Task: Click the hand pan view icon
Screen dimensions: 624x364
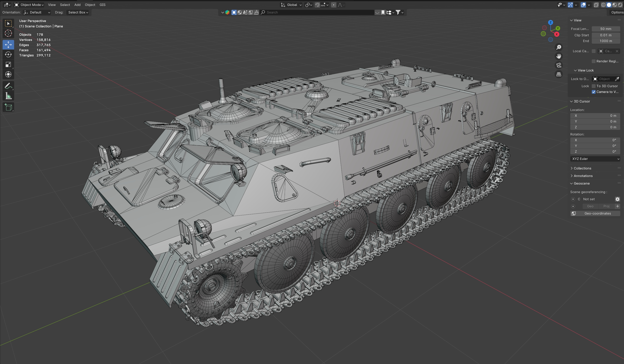Action: pos(559,56)
